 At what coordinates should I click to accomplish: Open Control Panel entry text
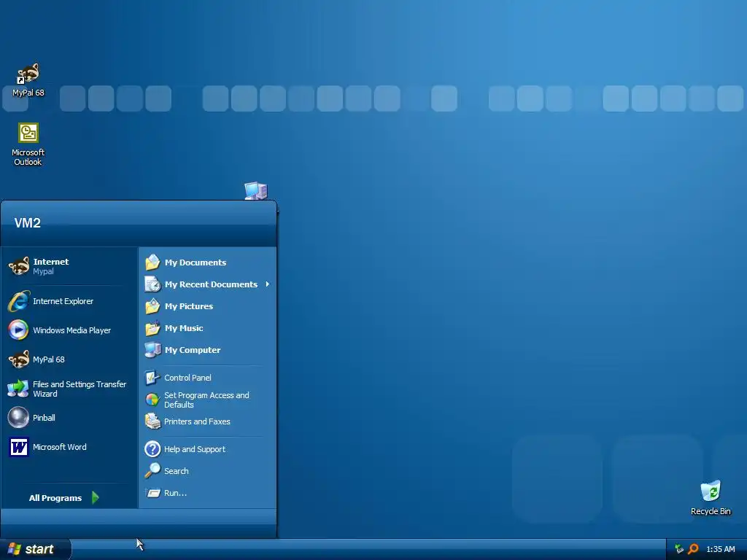pyautogui.click(x=187, y=378)
